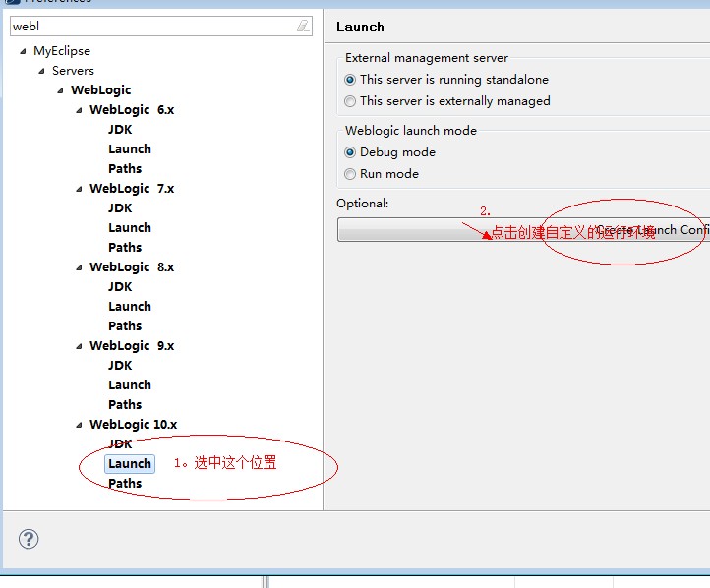Collapse the WebLogic 8.x node arrow
Viewport: 710px width, 588px height.
pyautogui.click(x=80, y=267)
